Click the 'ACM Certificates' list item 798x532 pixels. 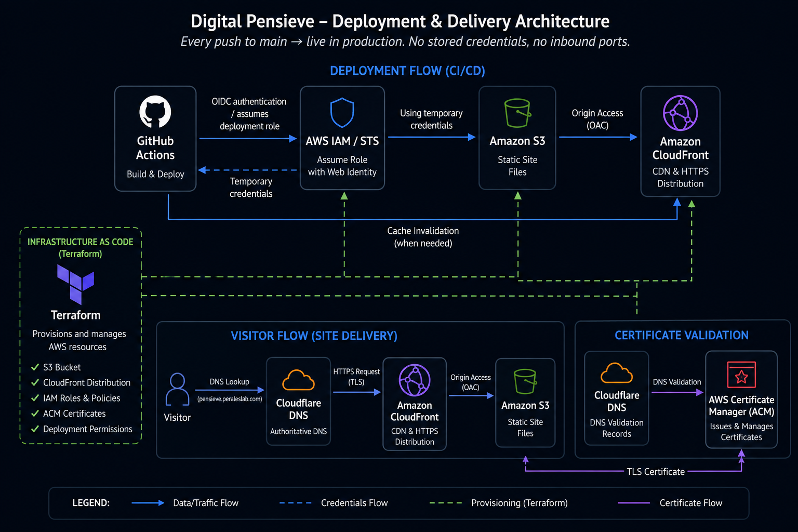[74, 414]
